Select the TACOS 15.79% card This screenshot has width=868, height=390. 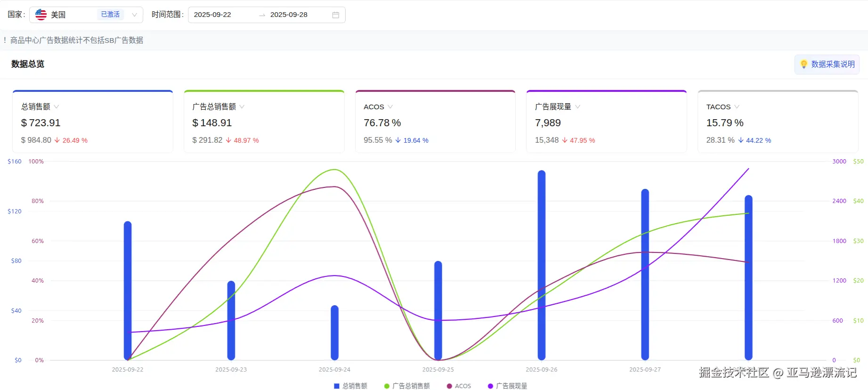(778, 122)
